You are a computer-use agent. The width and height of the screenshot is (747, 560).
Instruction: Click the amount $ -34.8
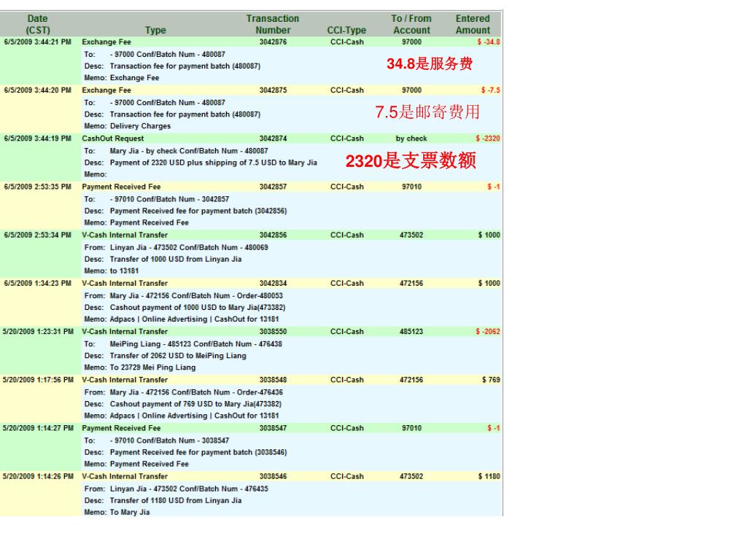(488, 42)
